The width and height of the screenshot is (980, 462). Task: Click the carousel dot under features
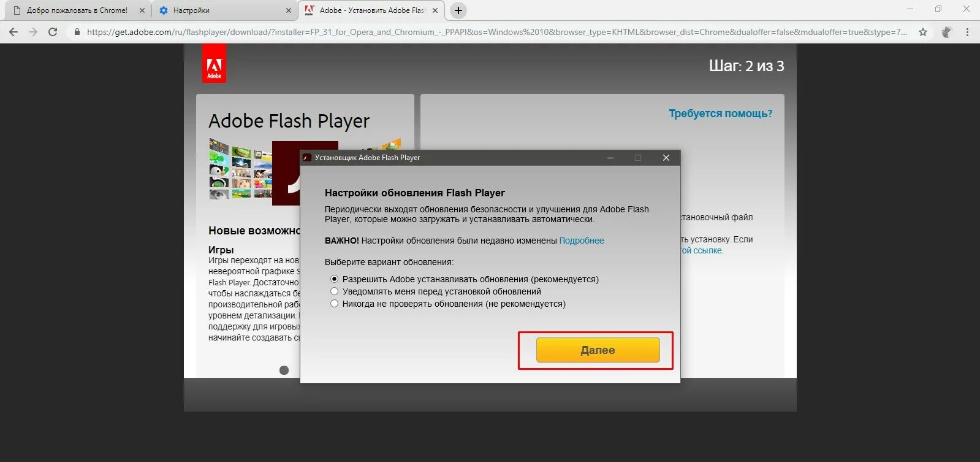tap(284, 370)
